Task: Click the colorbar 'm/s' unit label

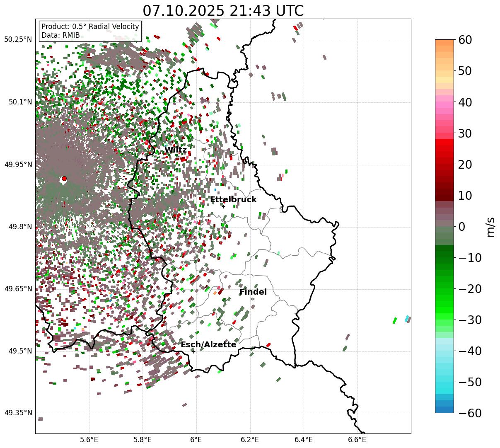Action: click(490, 227)
